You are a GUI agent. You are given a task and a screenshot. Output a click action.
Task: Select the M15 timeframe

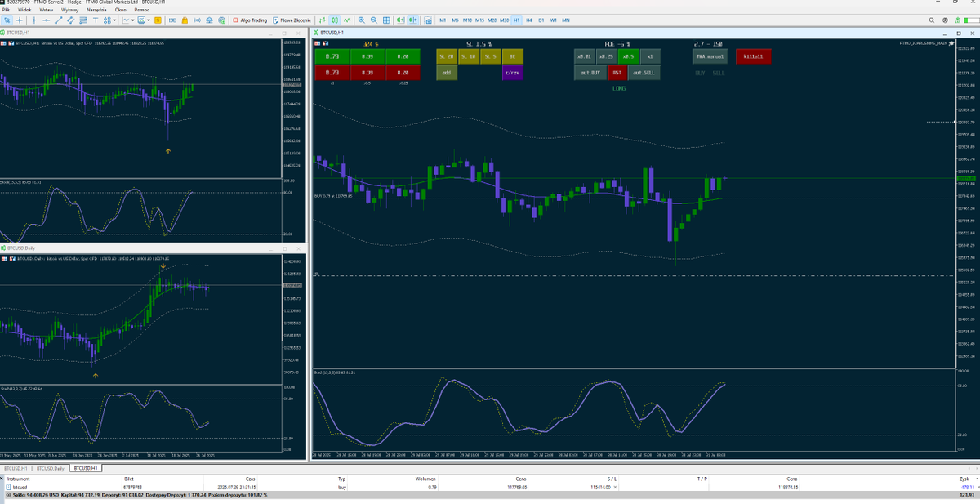click(x=479, y=20)
